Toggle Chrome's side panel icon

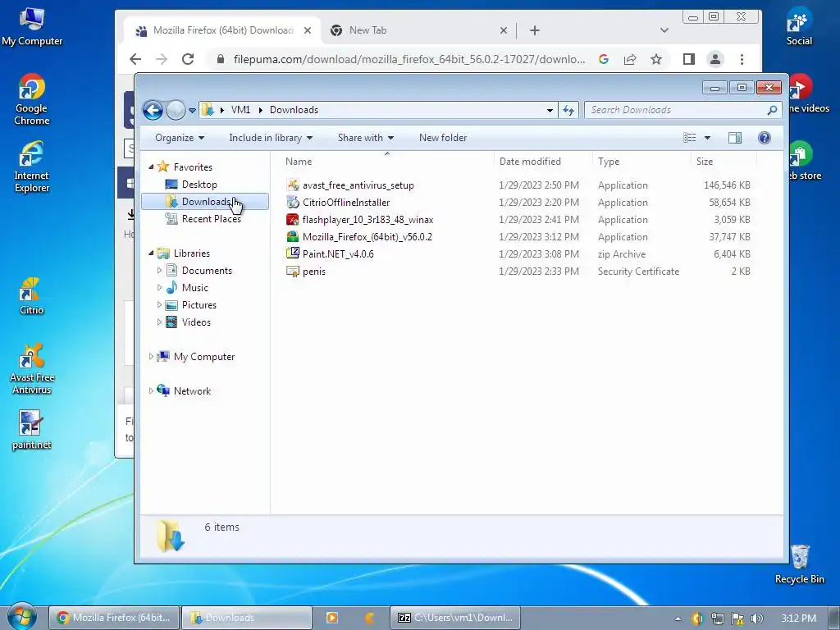pos(689,59)
